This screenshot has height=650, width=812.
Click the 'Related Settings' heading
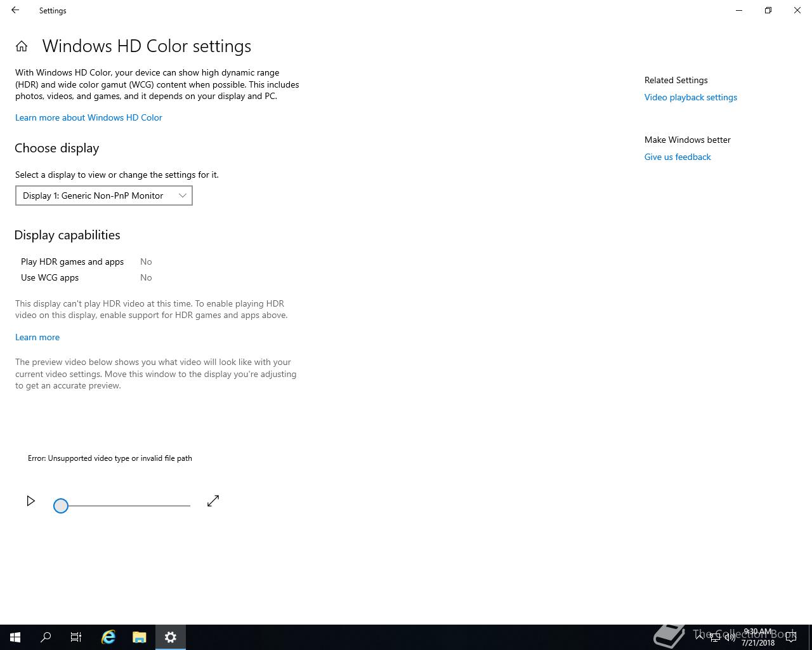point(676,80)
